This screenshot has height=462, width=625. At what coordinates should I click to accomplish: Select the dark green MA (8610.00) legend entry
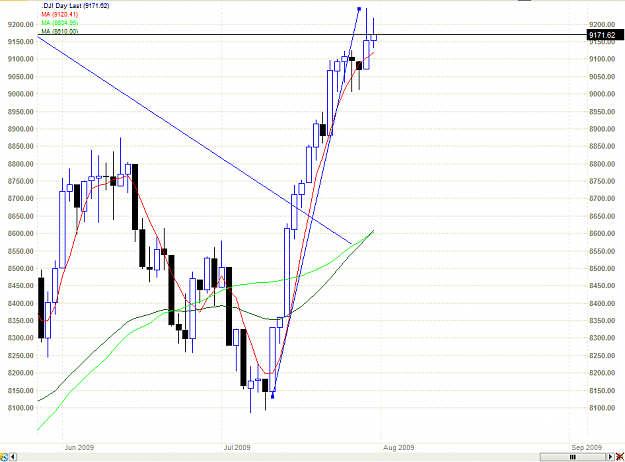tap(60, 31)
